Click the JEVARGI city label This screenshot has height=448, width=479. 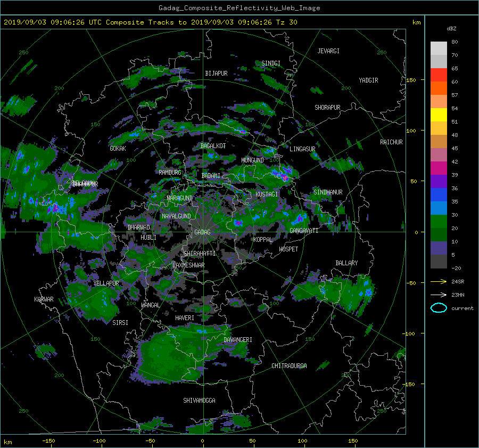pos(328,51)
